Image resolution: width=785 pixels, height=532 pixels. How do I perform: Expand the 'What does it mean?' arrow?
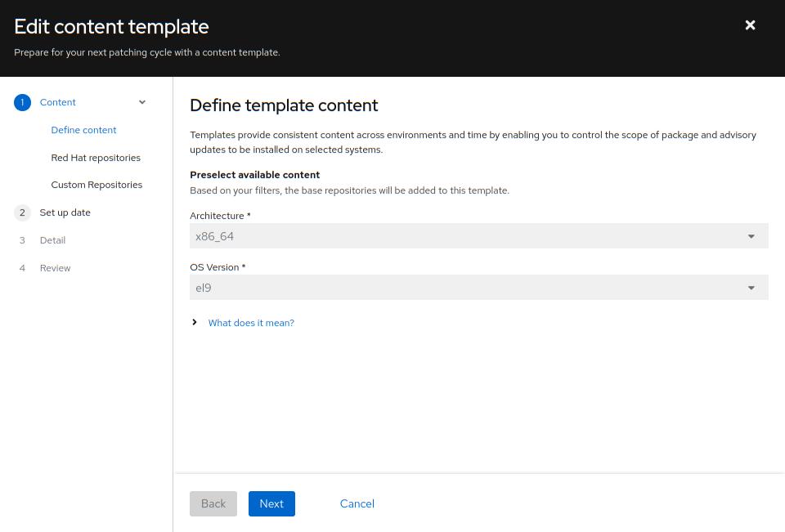pos(195,323)
